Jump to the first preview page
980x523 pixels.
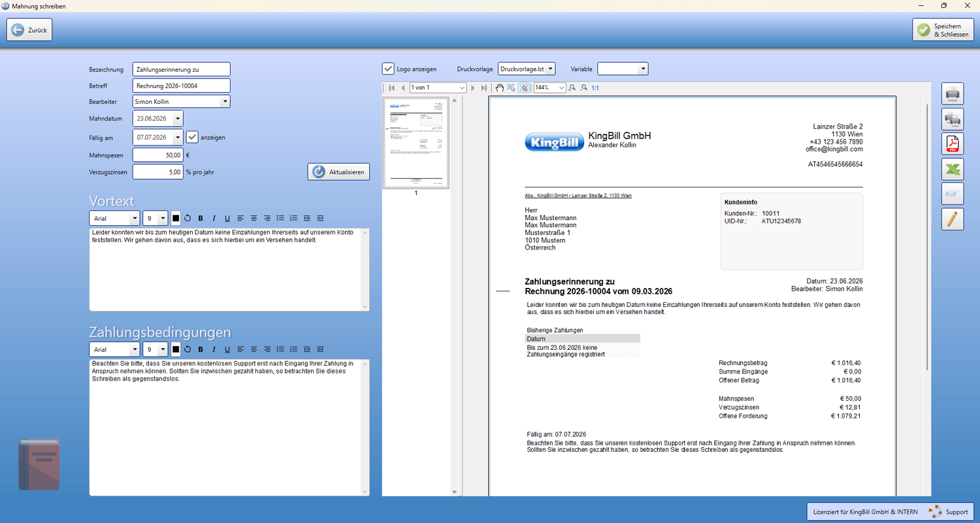[x=391, y=87]
